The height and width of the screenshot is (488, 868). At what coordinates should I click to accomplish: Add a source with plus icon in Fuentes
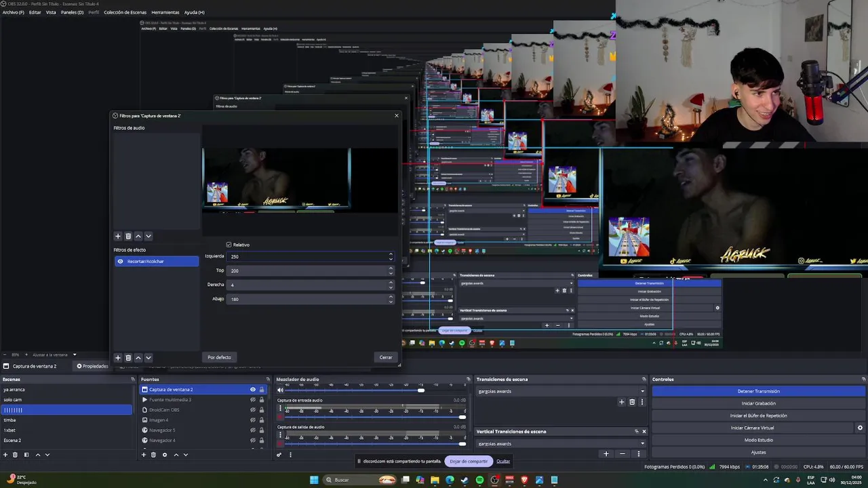tap(144, 455)
